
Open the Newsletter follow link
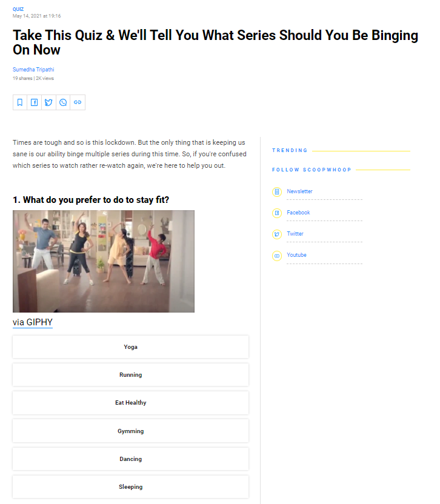click(299, 191)
